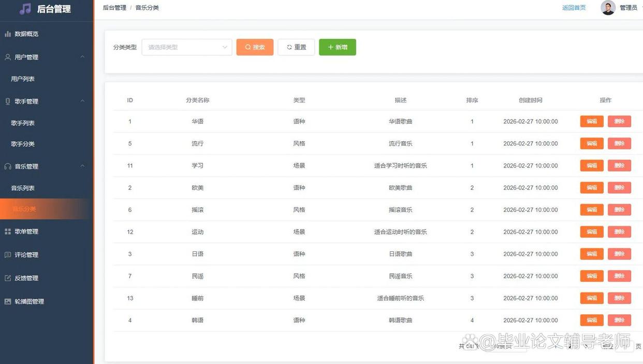Collapse the 用户管理 submenu chevron

point(82,57)
